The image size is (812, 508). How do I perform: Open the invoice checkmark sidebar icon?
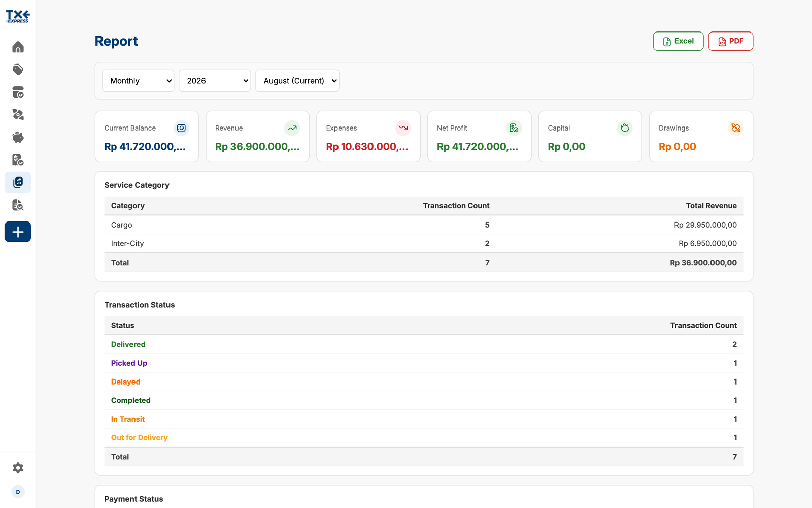(18, 160)
